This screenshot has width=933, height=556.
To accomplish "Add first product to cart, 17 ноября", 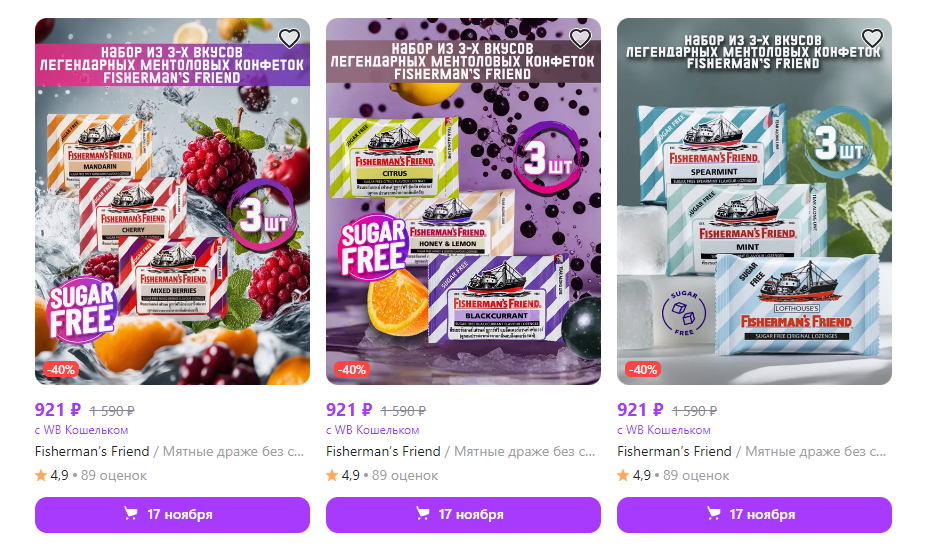I will click(x=172, y=514).
